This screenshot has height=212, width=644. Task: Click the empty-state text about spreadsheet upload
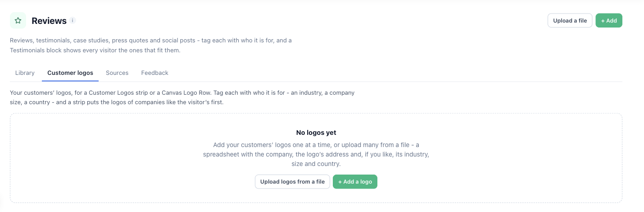point(316,154)
